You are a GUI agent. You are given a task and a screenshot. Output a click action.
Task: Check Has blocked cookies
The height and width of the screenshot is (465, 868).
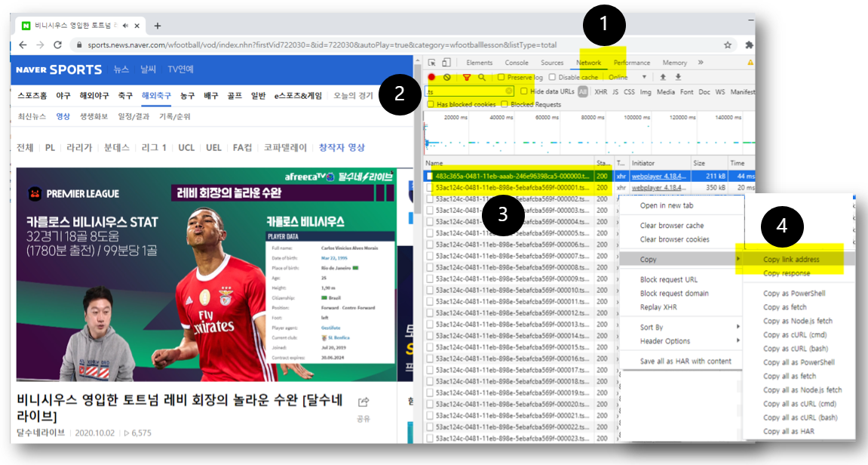tap(431, 104)
